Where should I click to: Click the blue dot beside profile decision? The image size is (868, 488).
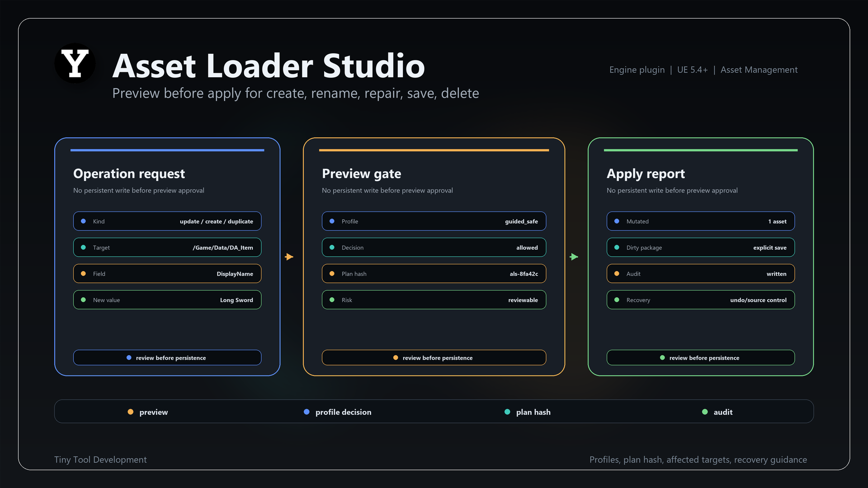tap(307, 412)
